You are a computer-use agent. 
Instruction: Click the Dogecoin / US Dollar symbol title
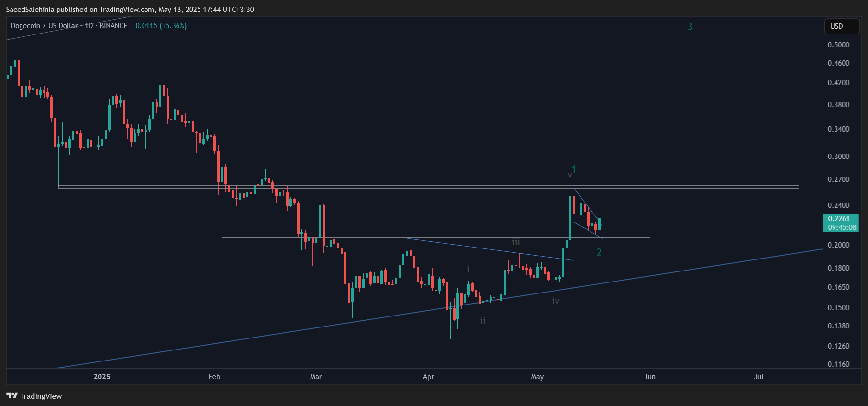tap(45, 26)
